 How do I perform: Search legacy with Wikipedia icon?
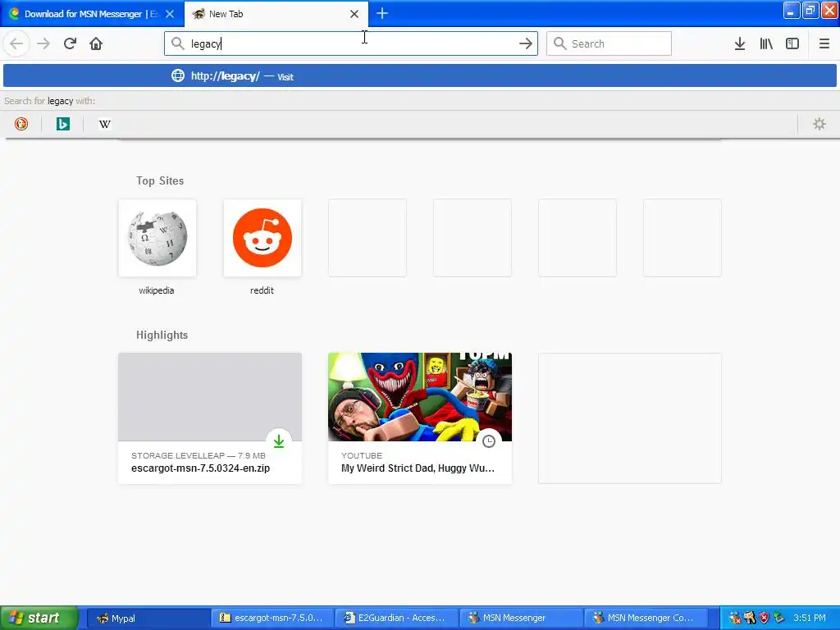coord(105,124)
